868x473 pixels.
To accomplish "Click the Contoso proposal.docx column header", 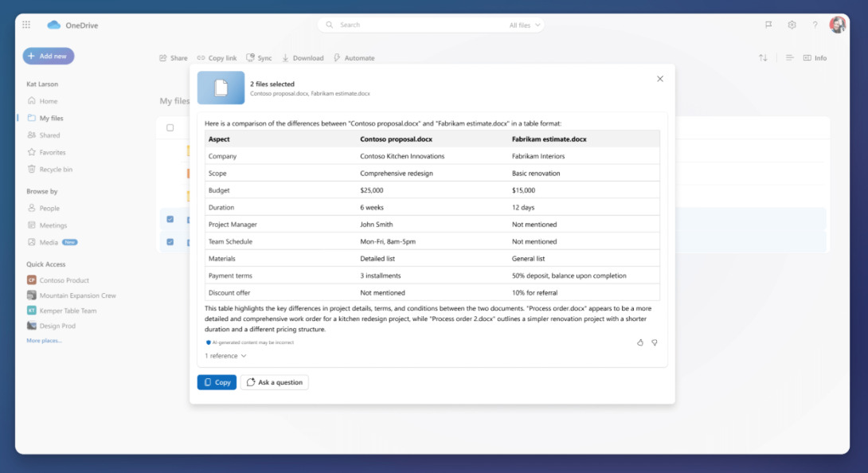I will pos(397,139).
